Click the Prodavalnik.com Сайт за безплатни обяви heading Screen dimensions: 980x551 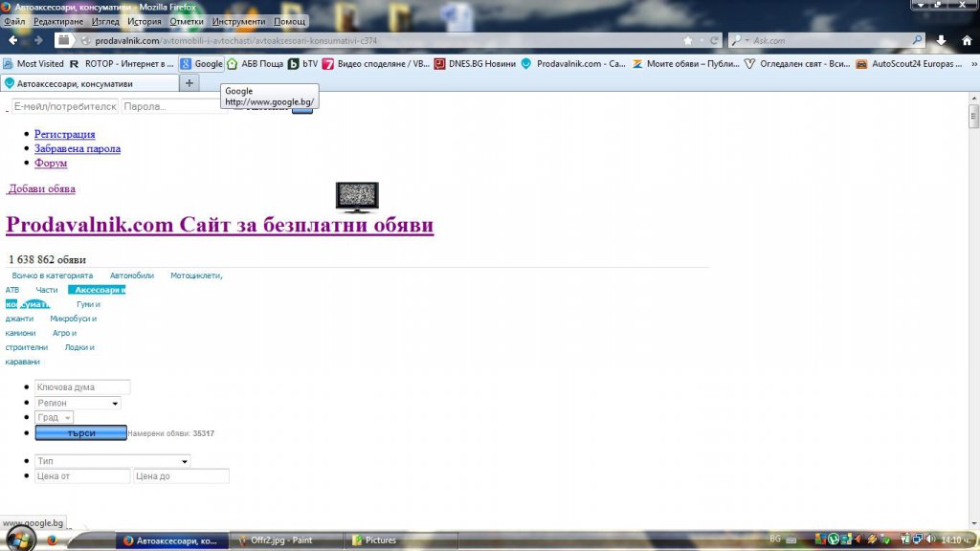click(x=219, y=225)
